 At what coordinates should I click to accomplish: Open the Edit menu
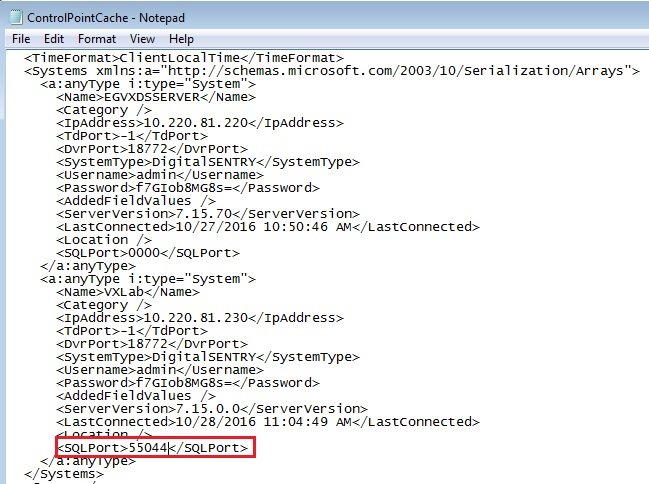coord(53,39)
